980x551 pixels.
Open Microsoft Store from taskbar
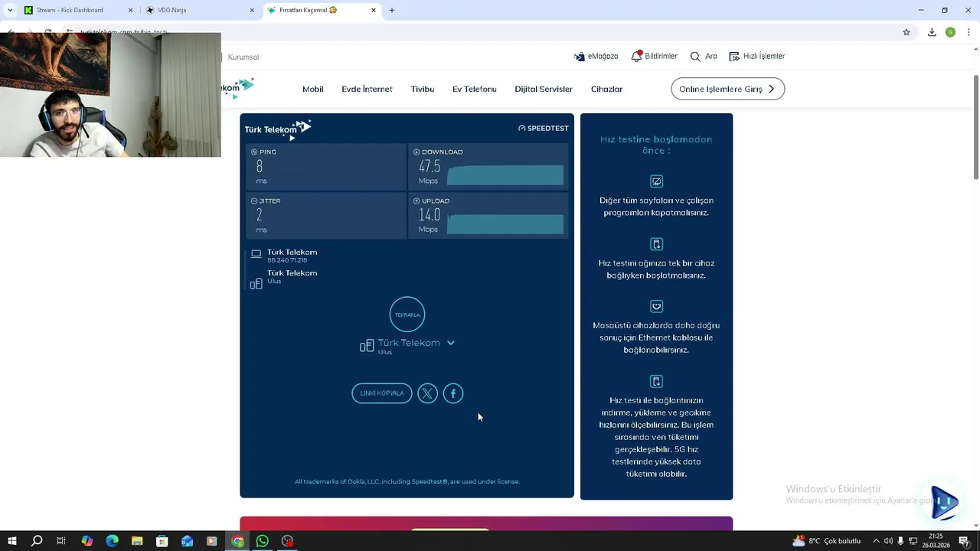(162, 541)
